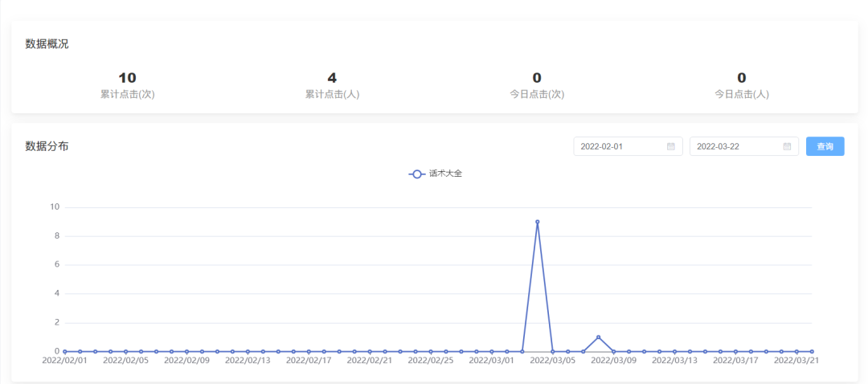Screen dimensions: 868x384
Task: Click data point at 2022/02/01
Action: (x=65, y=351)
